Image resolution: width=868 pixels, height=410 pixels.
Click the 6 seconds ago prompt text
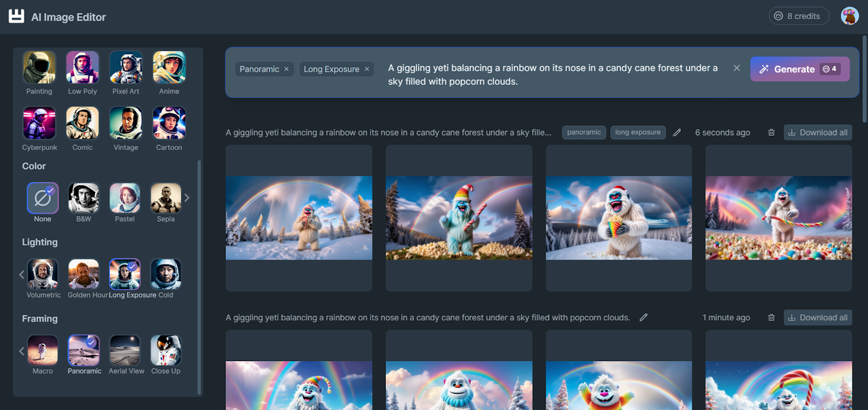(x=389, y=132)
